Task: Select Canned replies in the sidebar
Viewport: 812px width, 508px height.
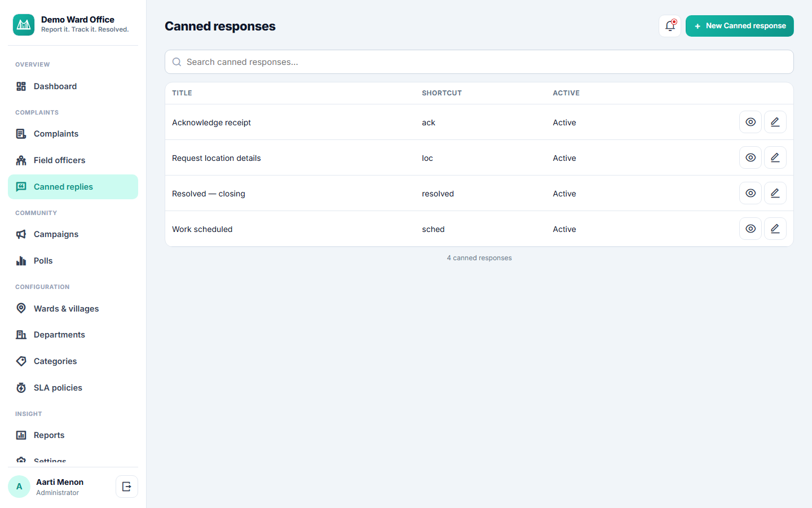Action: point(73,187)
